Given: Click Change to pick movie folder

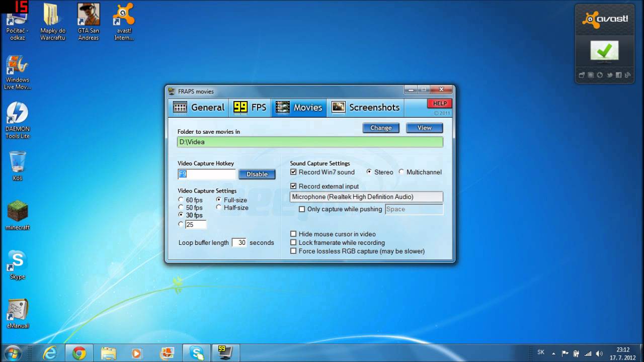Looking at the screenshot, I should [x=381, y=128].
